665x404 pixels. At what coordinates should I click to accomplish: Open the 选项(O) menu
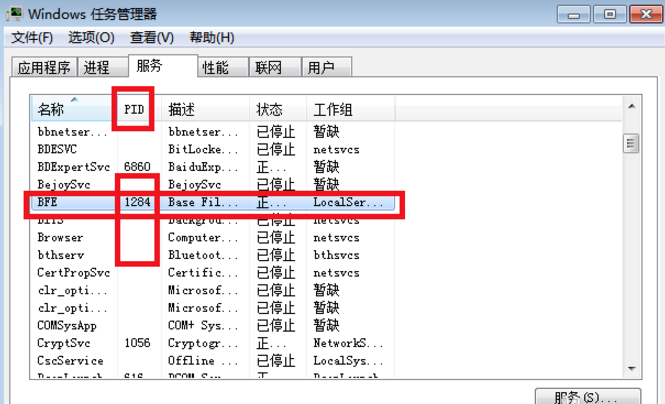[x=91, y=37]
